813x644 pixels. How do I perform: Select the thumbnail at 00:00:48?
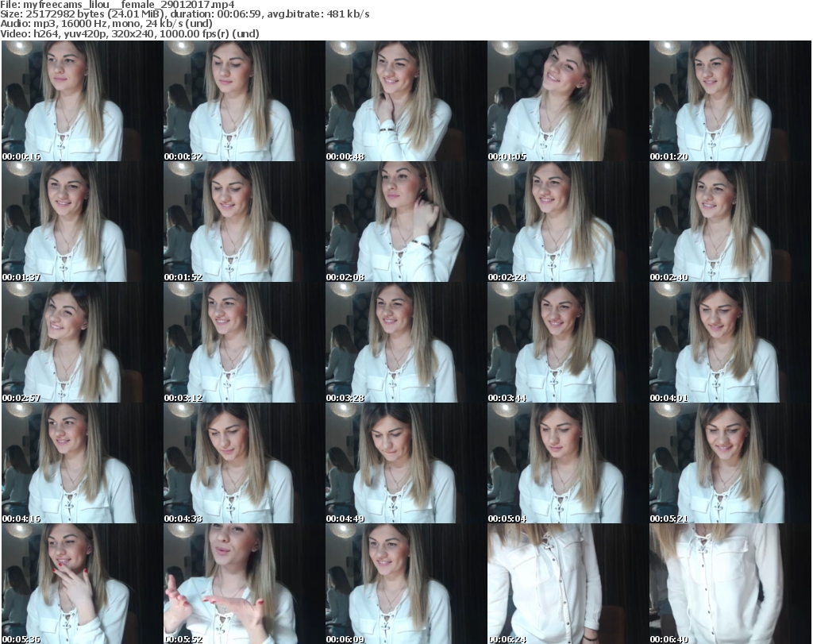tap(406, 101)
